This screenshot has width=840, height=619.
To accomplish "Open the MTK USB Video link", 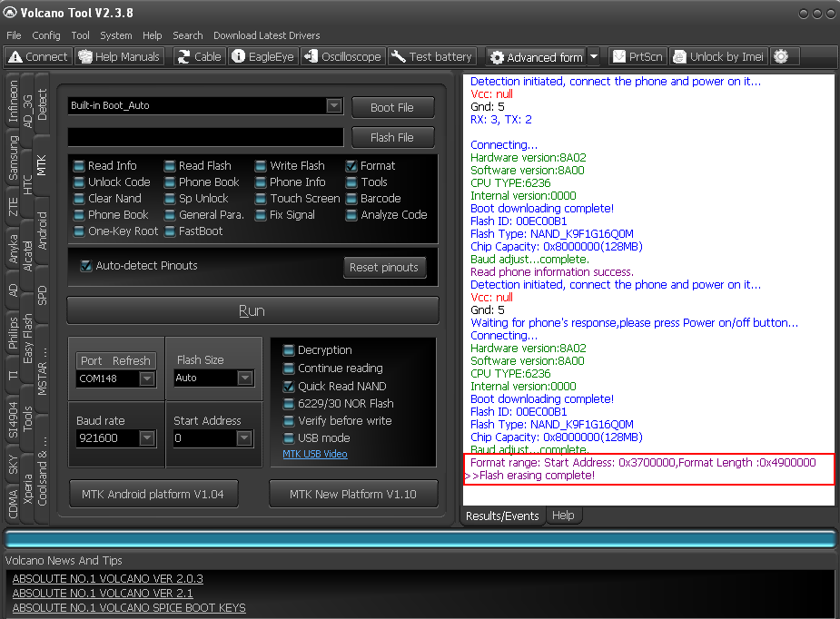I will tap(314, 454).
